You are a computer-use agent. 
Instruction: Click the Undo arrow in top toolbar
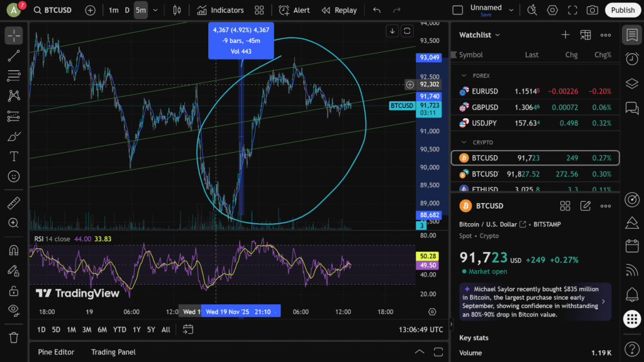(x=377, y=10)
